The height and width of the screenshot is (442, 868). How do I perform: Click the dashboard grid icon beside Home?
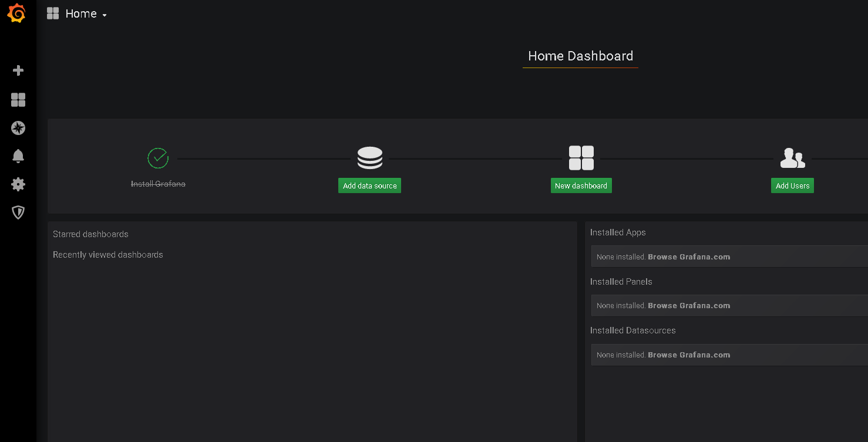(x=53, y=14)
